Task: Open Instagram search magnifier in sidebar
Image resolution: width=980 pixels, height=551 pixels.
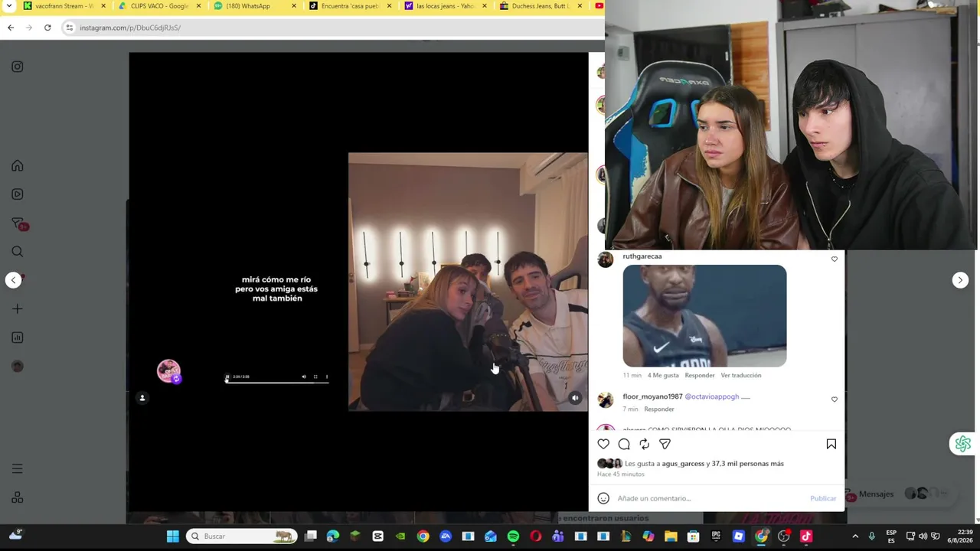Action: pyautogui.click(x=18, y=252)
